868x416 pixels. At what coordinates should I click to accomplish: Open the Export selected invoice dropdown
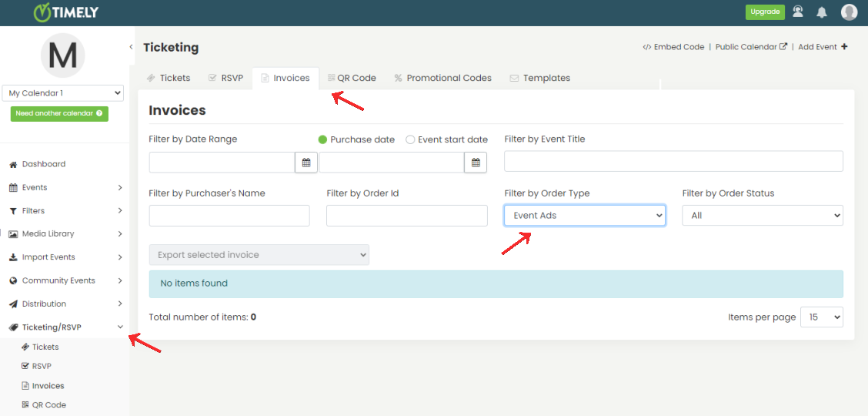pyautogui.click(x=259, y=255)
